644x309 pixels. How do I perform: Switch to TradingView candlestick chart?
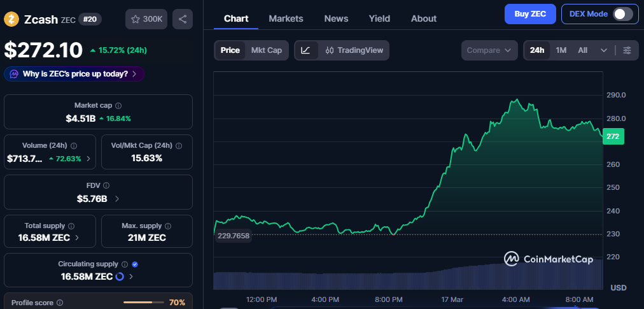(354, 50)
